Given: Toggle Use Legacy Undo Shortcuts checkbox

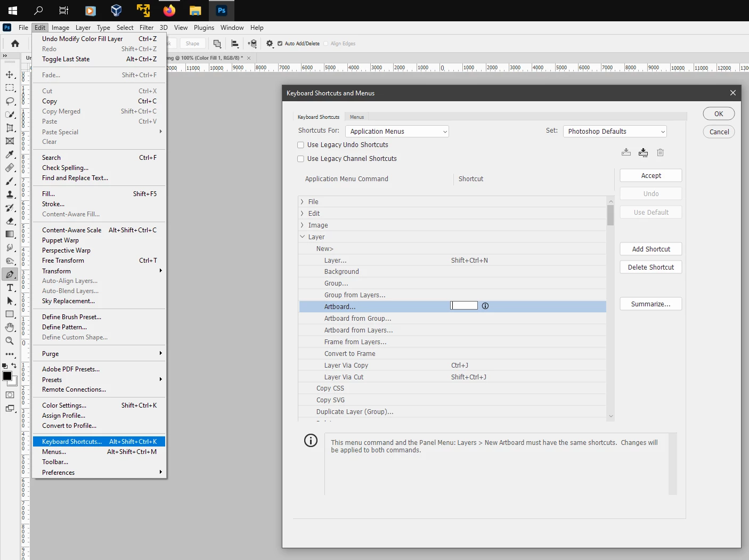Looking at the screenshot, I should [x=300, y=145].
